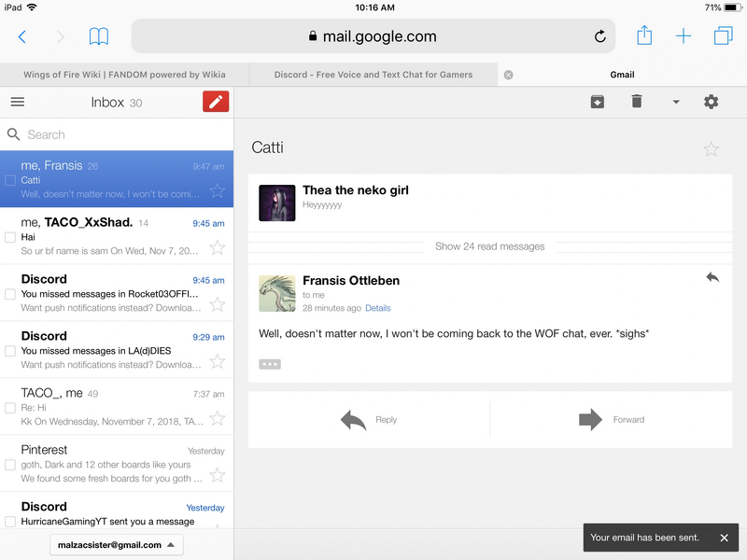Delete conversation with trash icon
This screenshot has height=560, width=747.
coord(637,102)
